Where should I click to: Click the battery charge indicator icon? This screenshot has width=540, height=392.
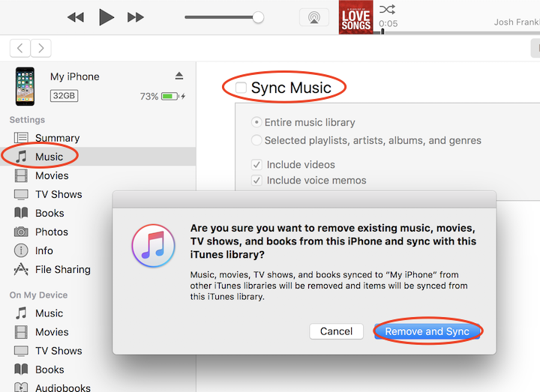point(170,96)
